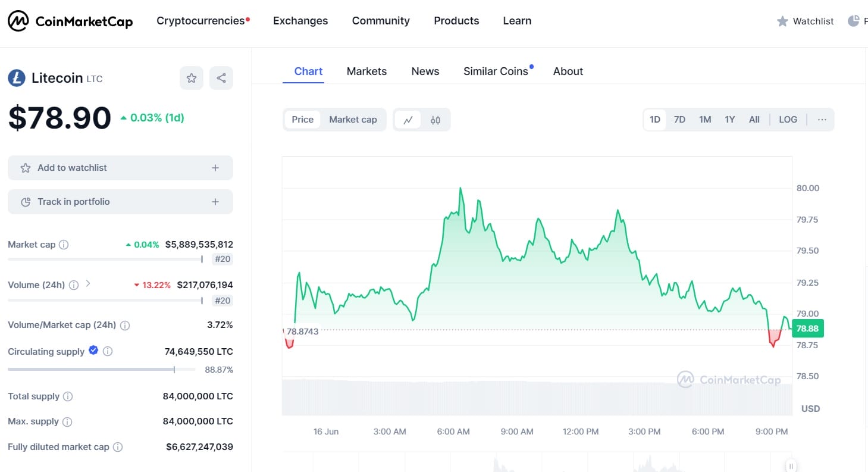Screen dimensions: 868x472
Task: Toggle LOG scale on the chart
Action: (788, 120)
